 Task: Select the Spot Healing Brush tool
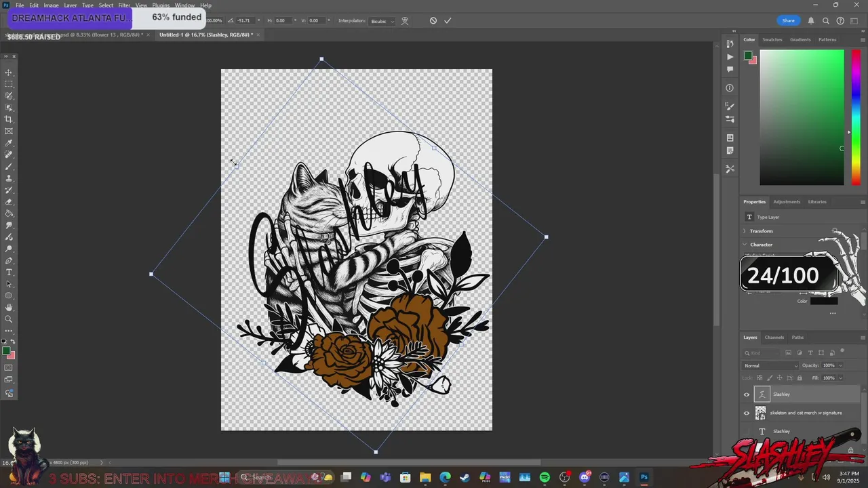click(x=9, y=155)
